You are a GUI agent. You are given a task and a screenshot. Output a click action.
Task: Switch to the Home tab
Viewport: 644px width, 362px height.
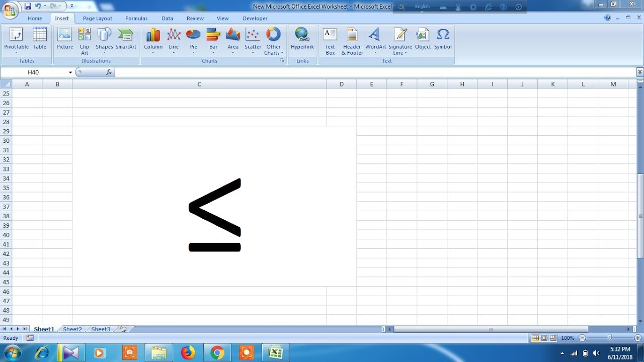point(35,19)
